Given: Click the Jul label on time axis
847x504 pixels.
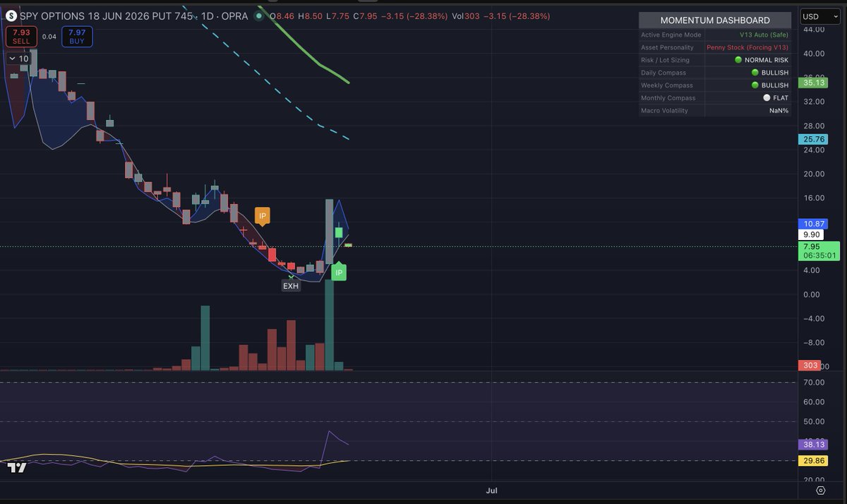Looking at the screenshot, I should 492,490.
